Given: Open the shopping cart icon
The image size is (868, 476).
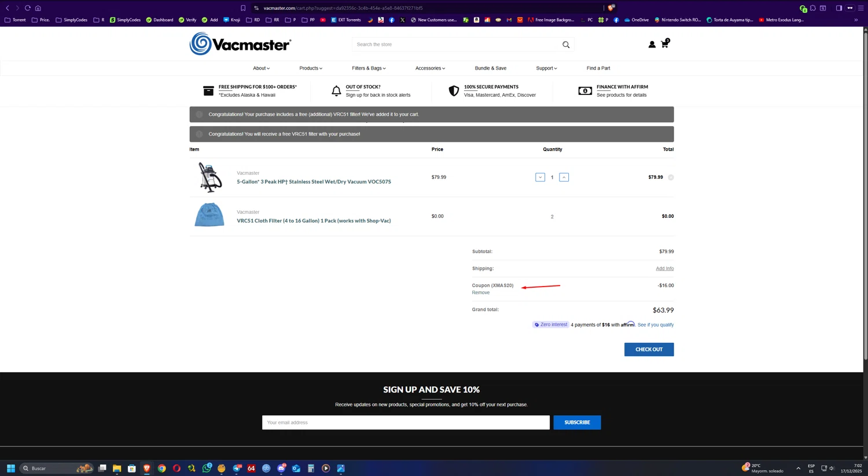Looking at the screenshot, I should 665,43.
